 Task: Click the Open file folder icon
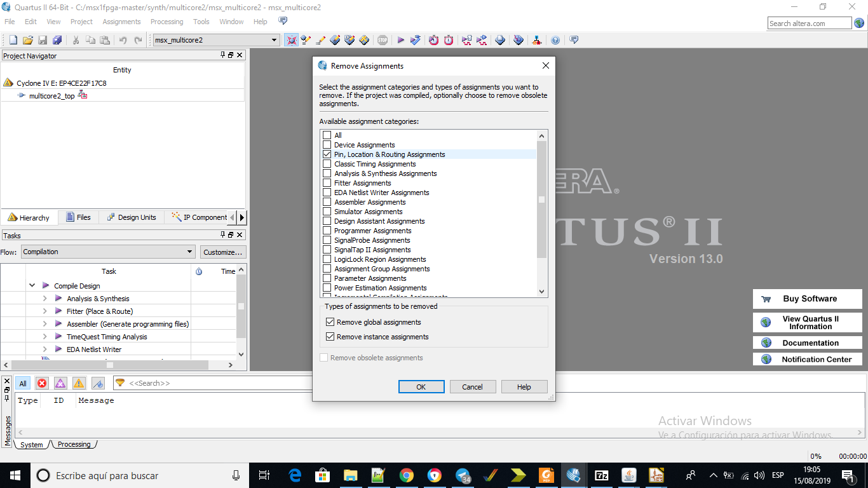click(x=27, y=40)
